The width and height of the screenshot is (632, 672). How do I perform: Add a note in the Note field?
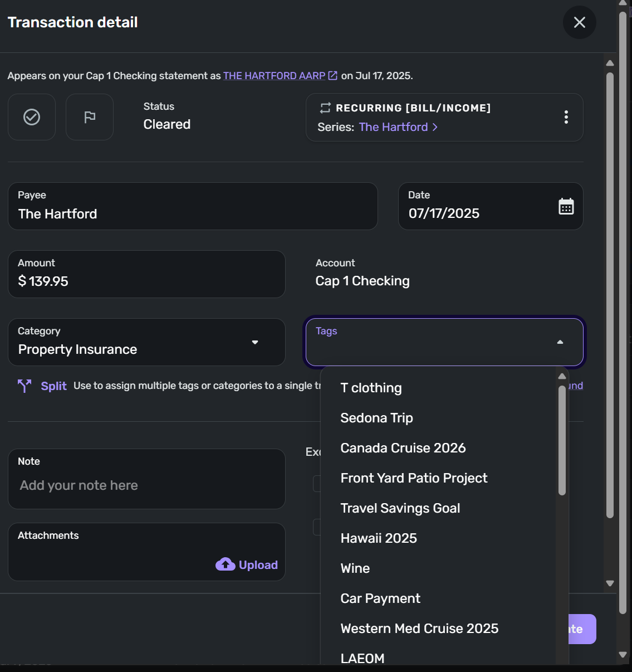pos(146,479)
